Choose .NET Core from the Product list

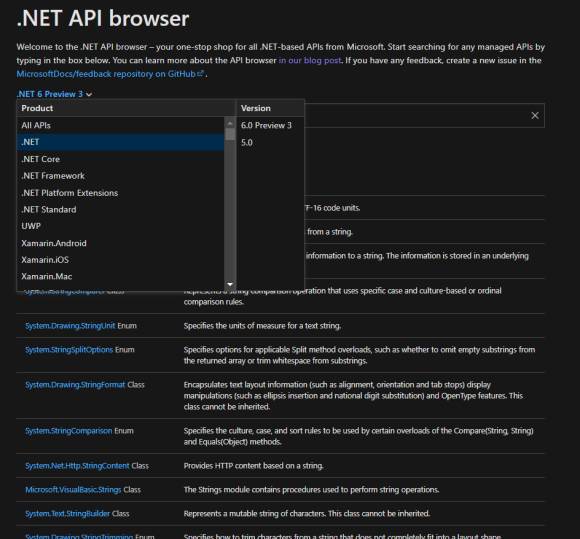[x=120, y=159]
